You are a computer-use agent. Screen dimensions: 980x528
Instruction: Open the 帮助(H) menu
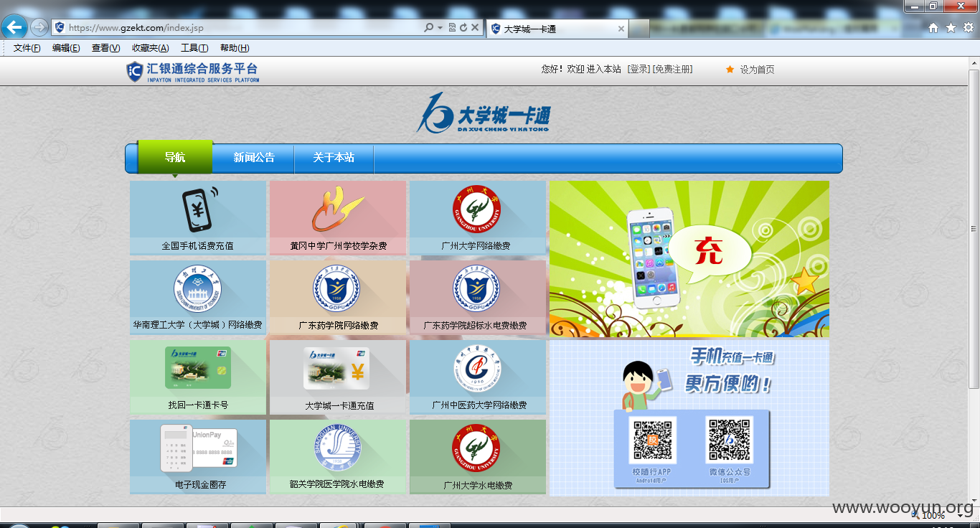(x=235, y=48)
